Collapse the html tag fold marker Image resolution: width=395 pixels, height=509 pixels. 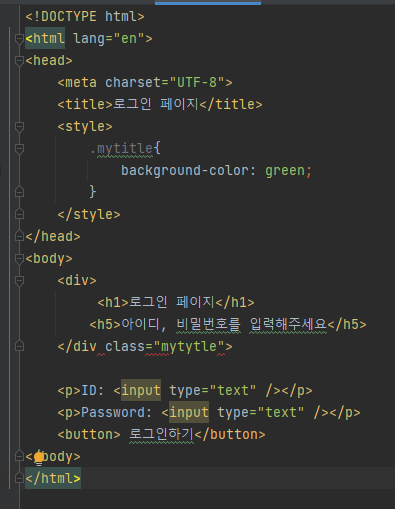tap(19, 39)
